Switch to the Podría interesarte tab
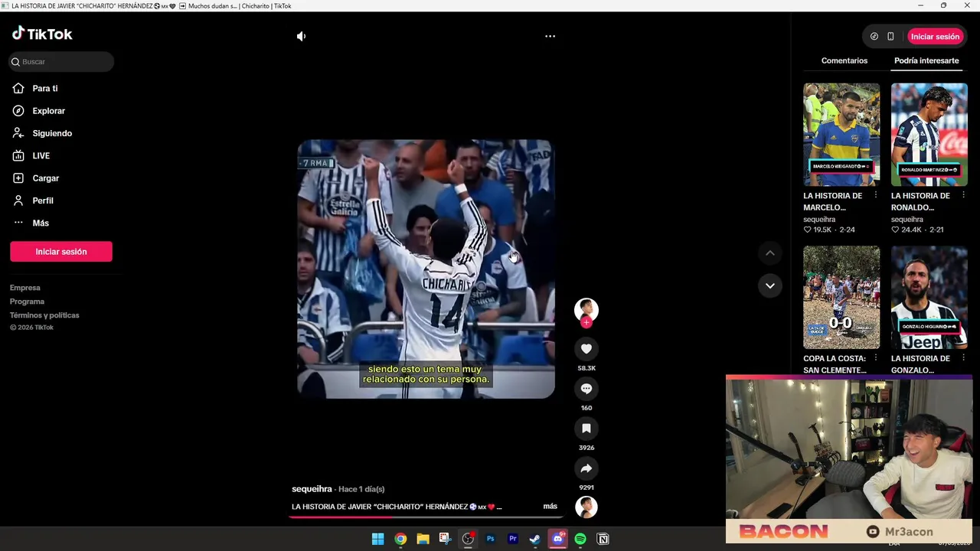Image resolution: width=980 pixels, height=551 pixels. (926, 60)
